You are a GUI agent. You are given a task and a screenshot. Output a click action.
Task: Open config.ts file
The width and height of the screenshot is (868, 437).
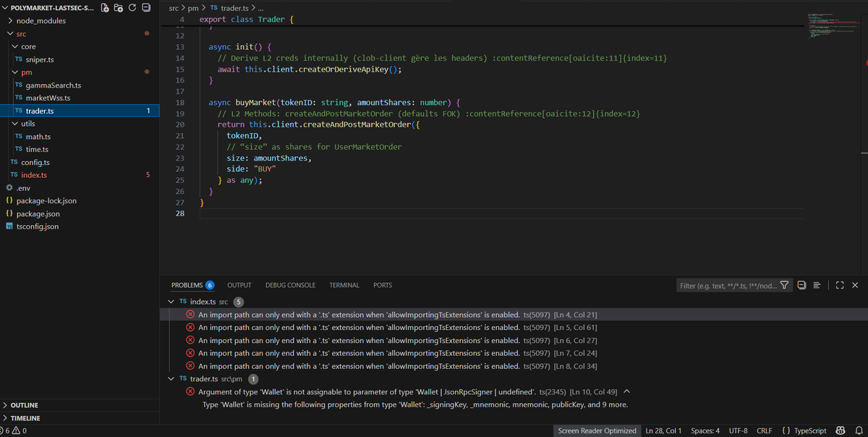tap(35, 162)
